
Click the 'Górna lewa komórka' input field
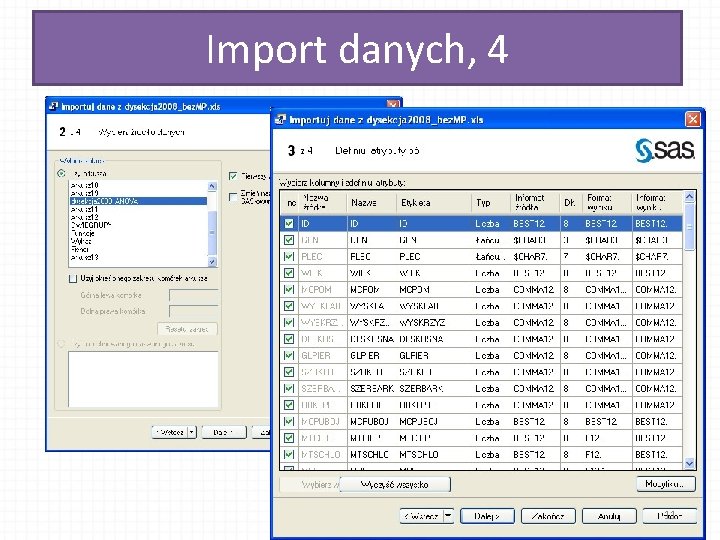tap(193, 295)
